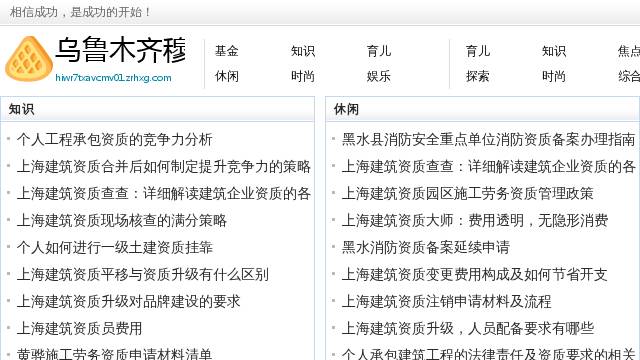Viewport: 640px width, 360px height.
Task: Select 时尚 in the right navigation group
Action: [553, 76]
